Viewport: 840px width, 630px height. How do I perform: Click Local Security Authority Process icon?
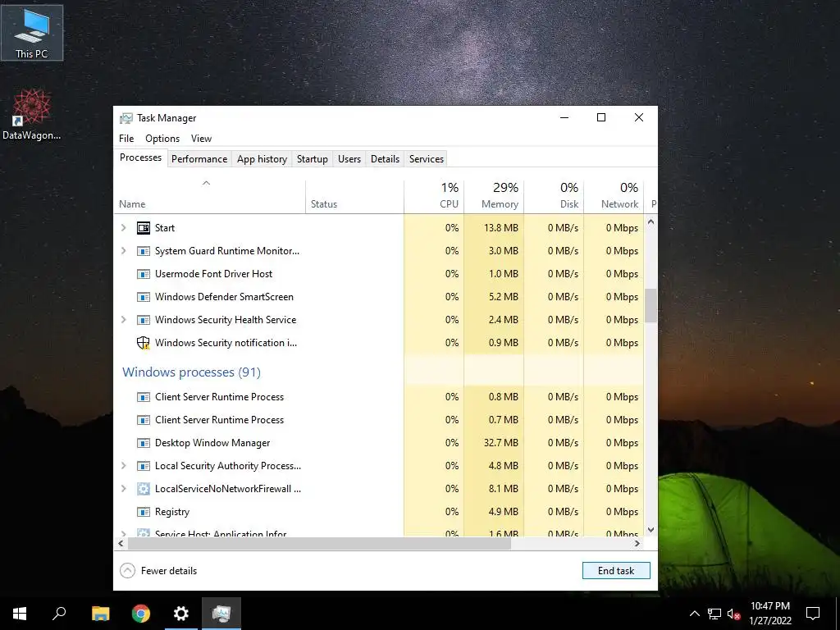[x=143, y=466]
